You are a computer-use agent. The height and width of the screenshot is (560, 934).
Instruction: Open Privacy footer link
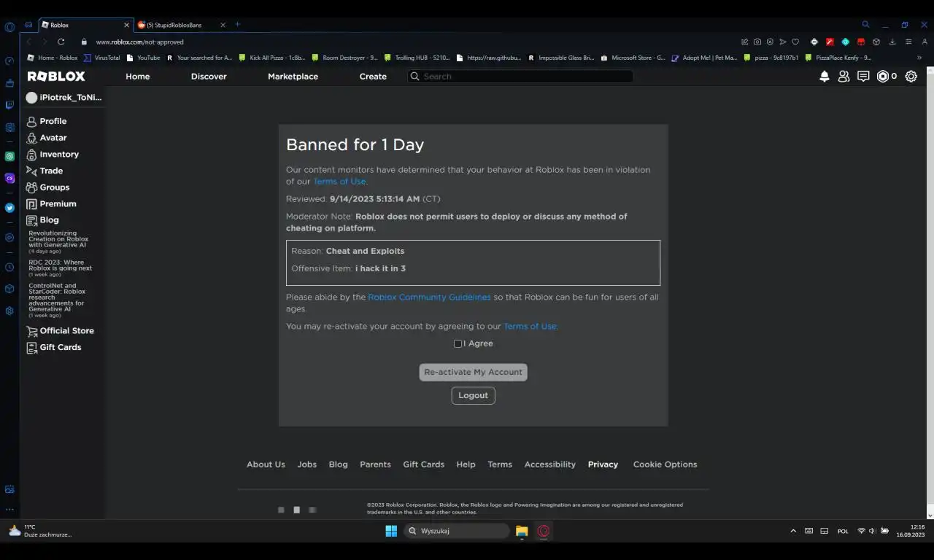coord(603,464)
